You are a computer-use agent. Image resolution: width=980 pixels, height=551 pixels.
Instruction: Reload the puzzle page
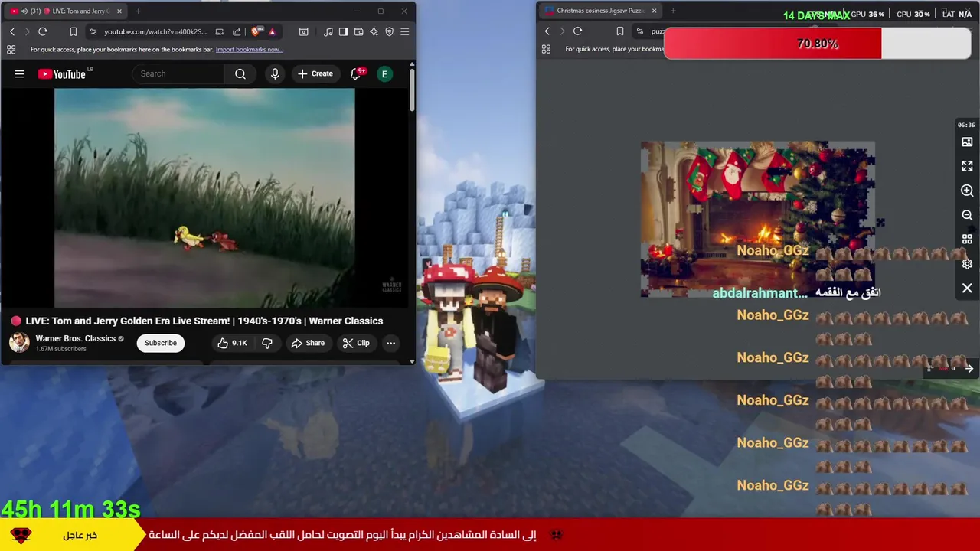pos(578,31)
